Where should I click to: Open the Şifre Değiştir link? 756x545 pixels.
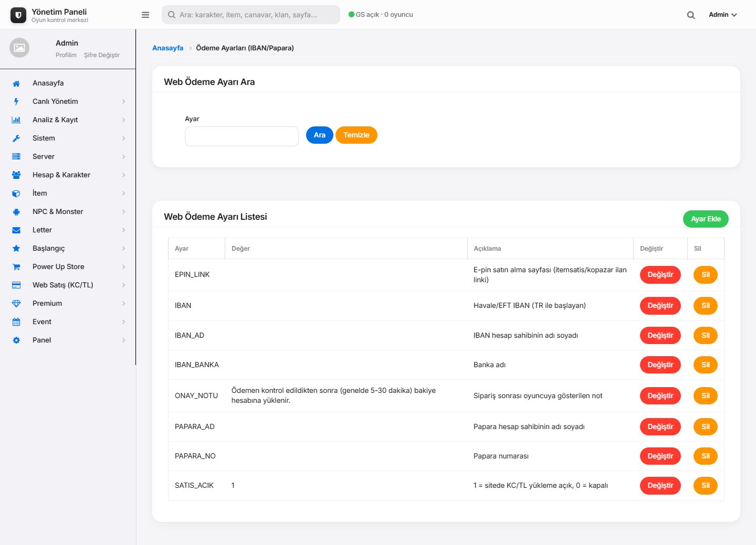click(102, 55)
